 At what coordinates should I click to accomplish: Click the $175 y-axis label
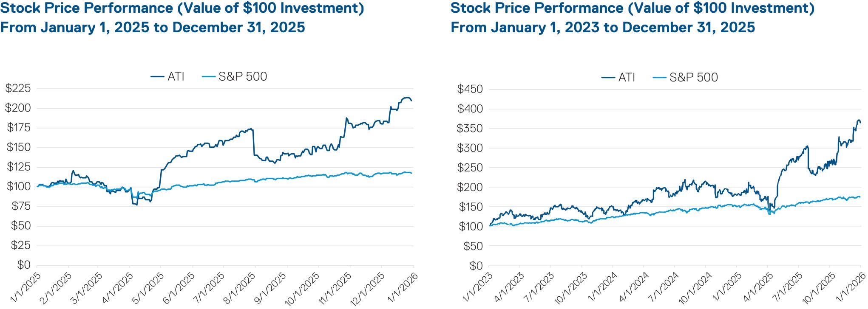click(18, 128)
